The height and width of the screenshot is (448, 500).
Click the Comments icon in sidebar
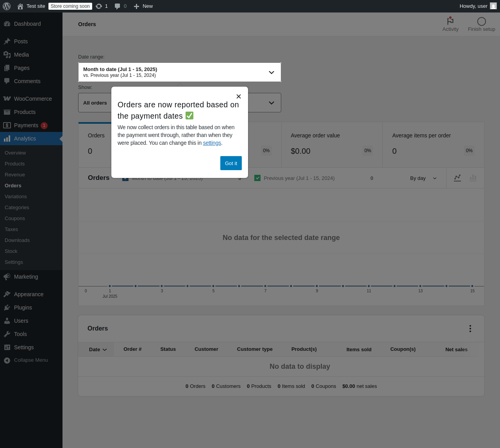[7, 81]
